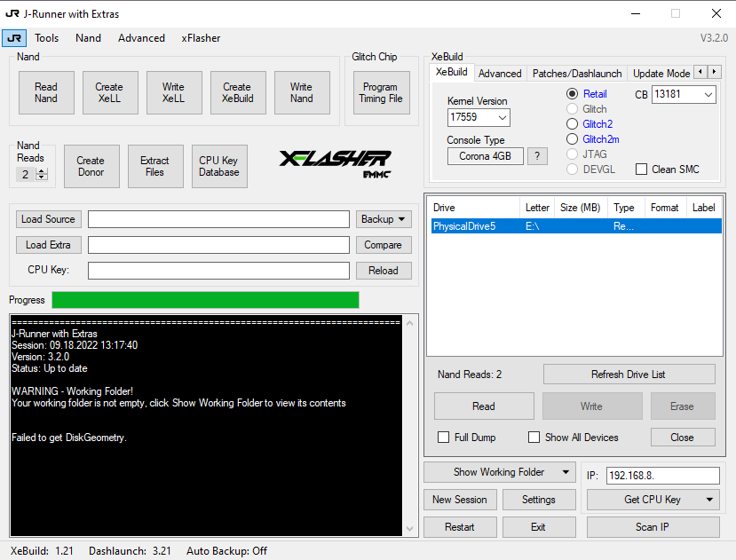The image size is (736, 560).
Task: Increase Nand Reads with up spinner arrow
Action: tap(42, 171)
